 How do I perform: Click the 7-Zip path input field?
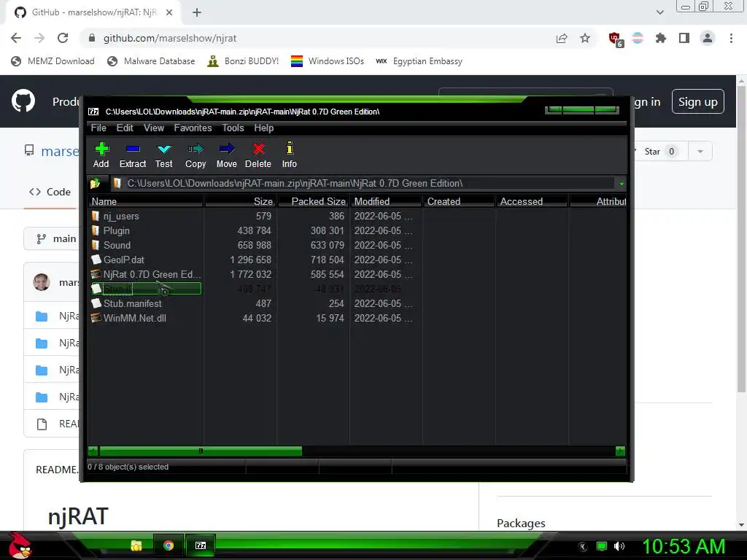click(x=365, y=183)
